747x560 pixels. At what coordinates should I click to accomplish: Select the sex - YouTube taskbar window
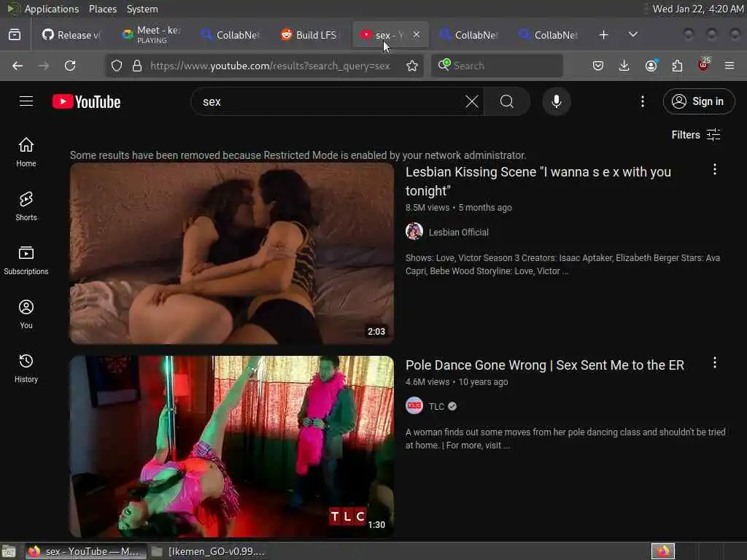[86, 551]
